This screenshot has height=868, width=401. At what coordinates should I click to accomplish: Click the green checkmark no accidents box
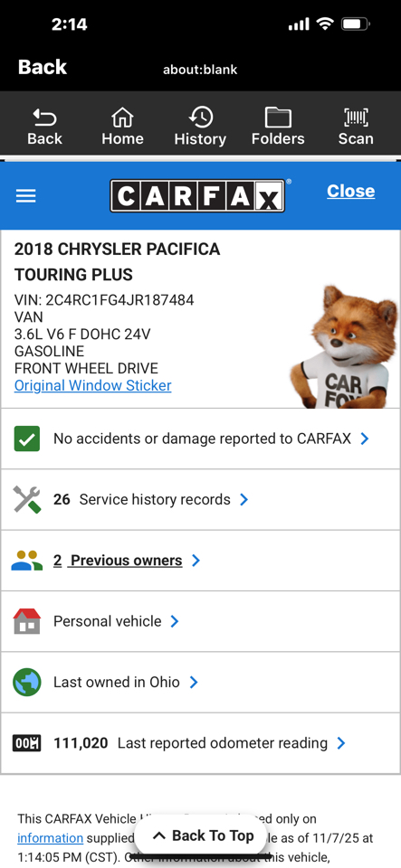[26, 439]
